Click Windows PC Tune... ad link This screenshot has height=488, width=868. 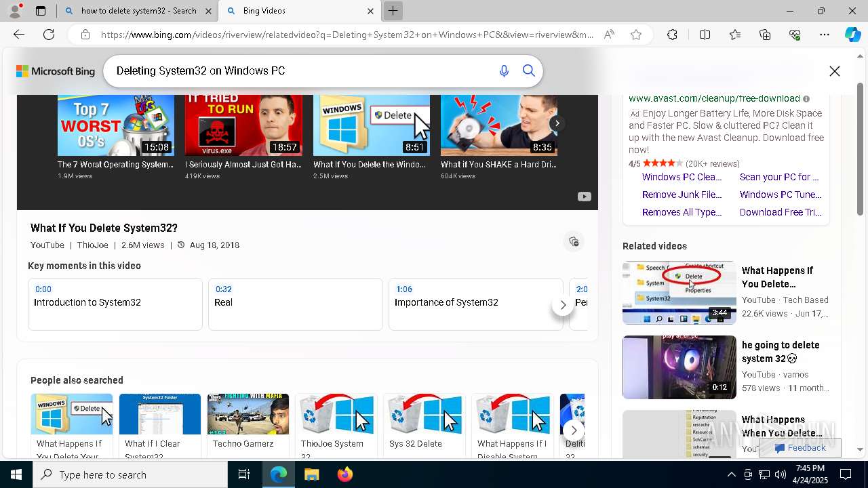781,195
